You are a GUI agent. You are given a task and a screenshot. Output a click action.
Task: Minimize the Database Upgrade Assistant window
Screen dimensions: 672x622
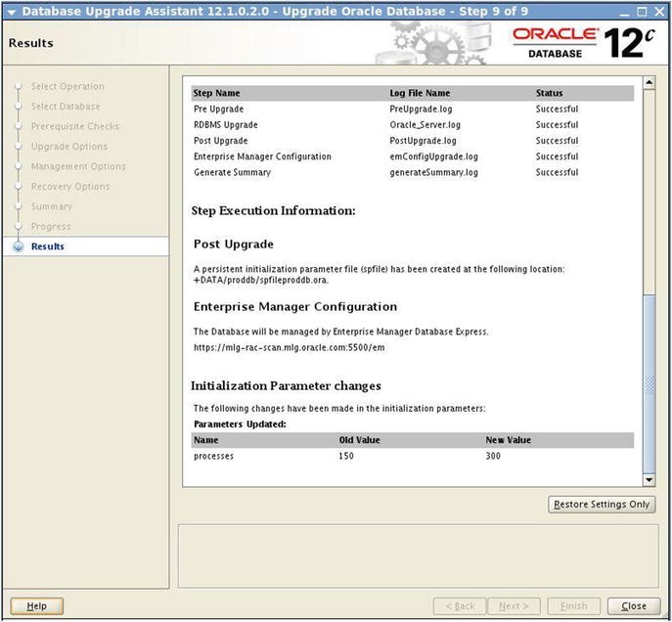tap(624, 12)
